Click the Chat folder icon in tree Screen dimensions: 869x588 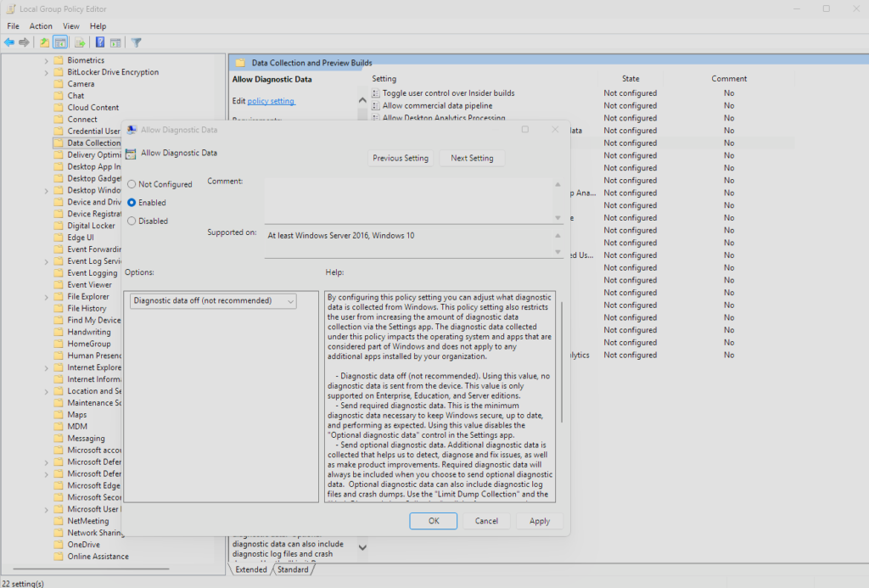[x=59, y=95]
